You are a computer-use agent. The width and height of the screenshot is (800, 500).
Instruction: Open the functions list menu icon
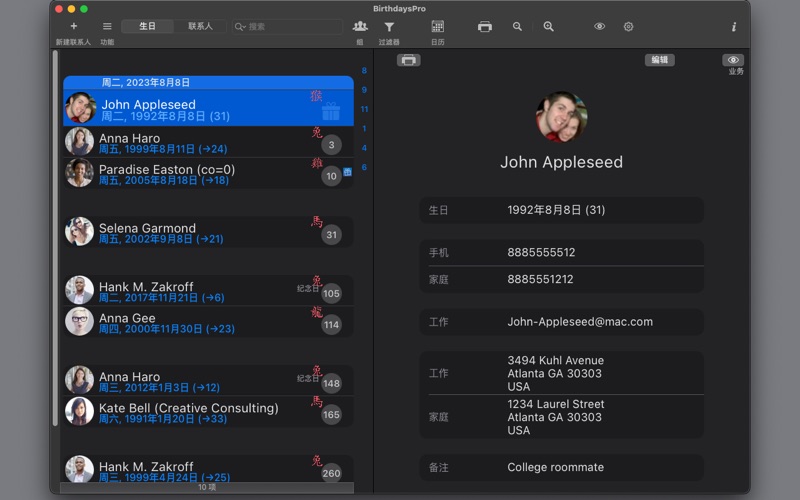point(107,26)
